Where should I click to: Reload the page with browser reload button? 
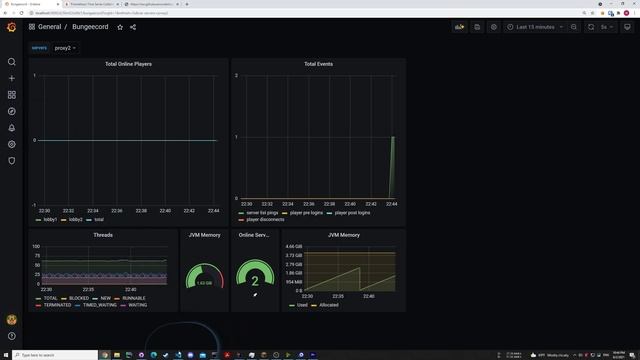pos(22,13)
